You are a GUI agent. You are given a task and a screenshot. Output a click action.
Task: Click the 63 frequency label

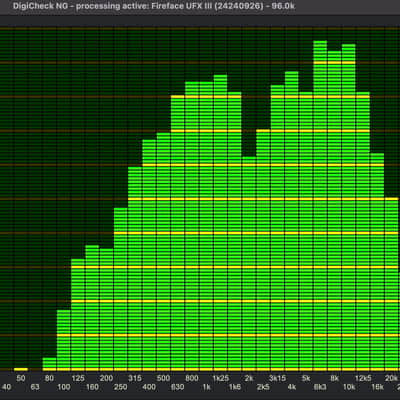click(35, 387)
